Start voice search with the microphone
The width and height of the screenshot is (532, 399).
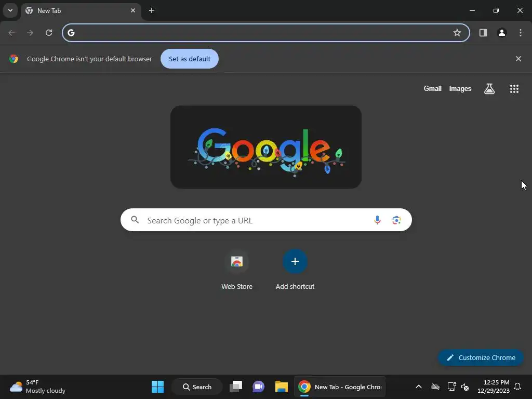(x=377, y=220)
